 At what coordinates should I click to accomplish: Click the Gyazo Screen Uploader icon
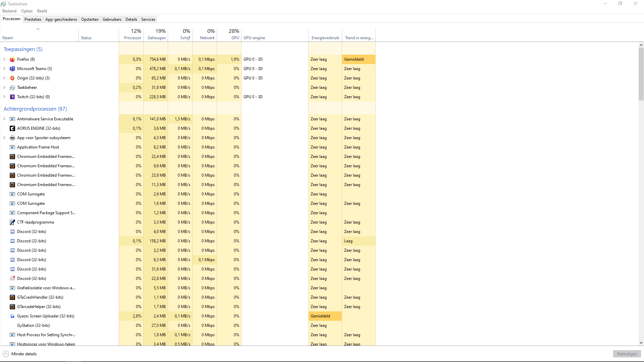click(x=12, y=316)
